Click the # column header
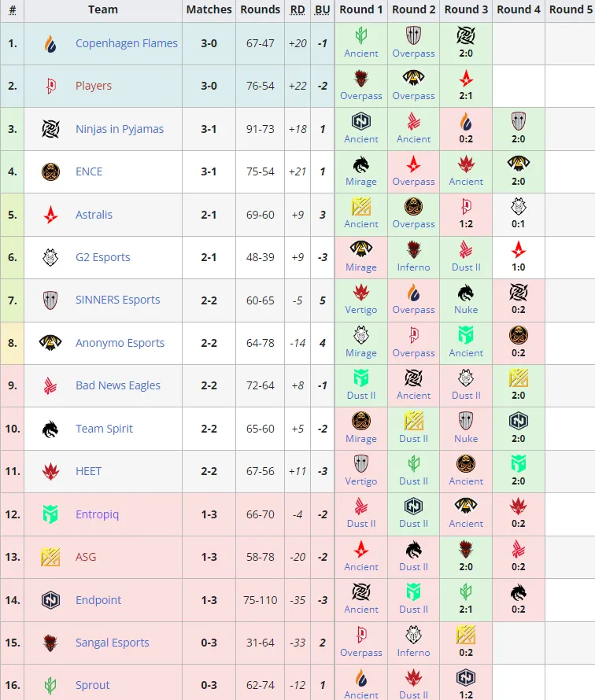Viewport: 595px width, 700px height. tap(12, 9)
